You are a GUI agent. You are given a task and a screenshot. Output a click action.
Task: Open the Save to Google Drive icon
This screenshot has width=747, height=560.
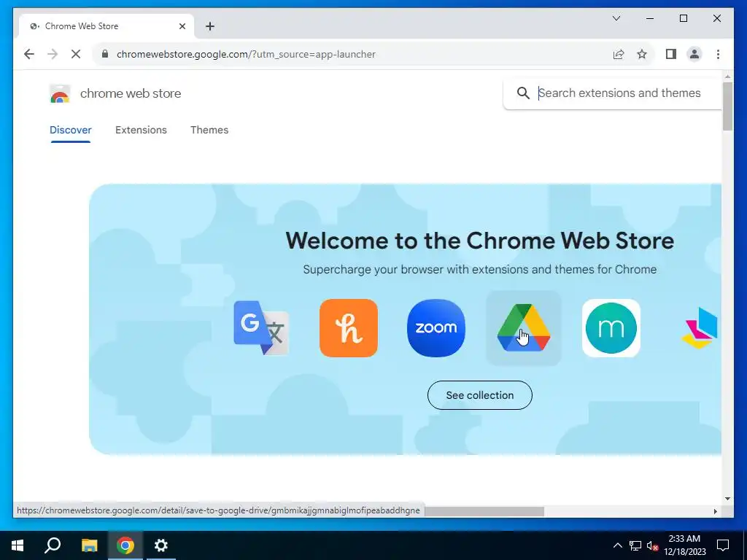[524, 327]
